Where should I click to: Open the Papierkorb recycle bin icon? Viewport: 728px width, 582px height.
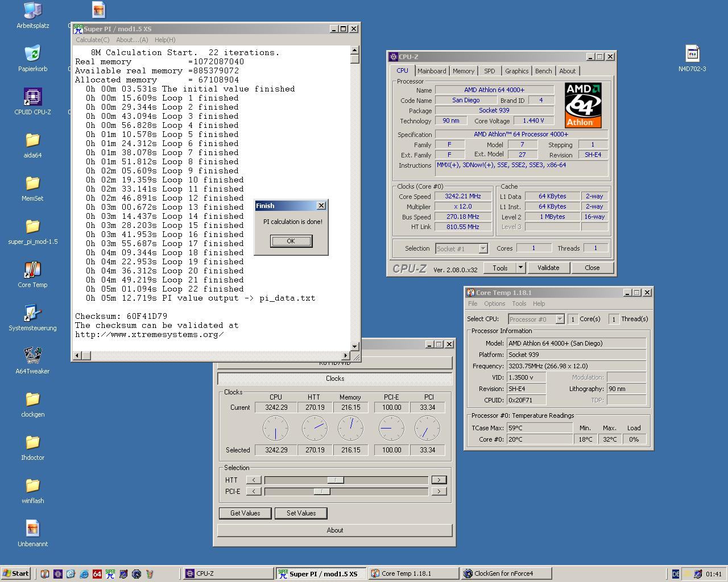click(32, 59)
